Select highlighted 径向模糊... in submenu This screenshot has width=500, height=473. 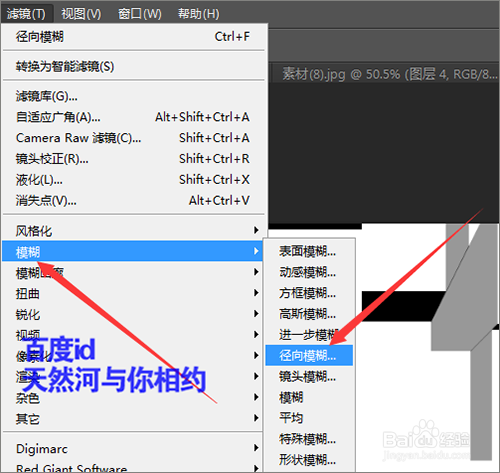(309, 356)
